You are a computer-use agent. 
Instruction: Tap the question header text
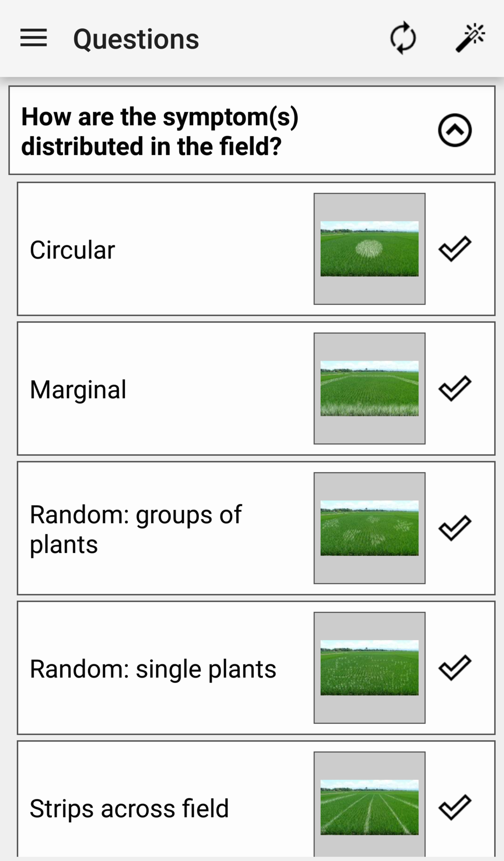160,131
